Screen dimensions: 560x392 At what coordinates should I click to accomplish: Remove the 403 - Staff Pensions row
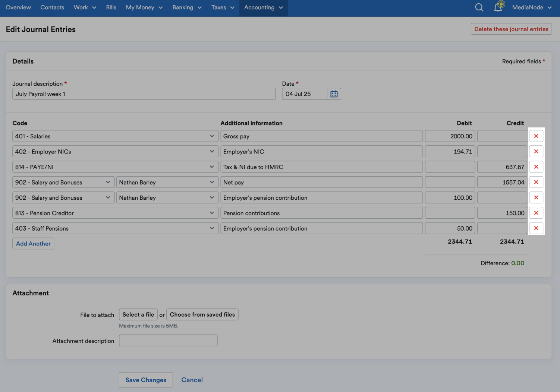[x=536, y=228]
